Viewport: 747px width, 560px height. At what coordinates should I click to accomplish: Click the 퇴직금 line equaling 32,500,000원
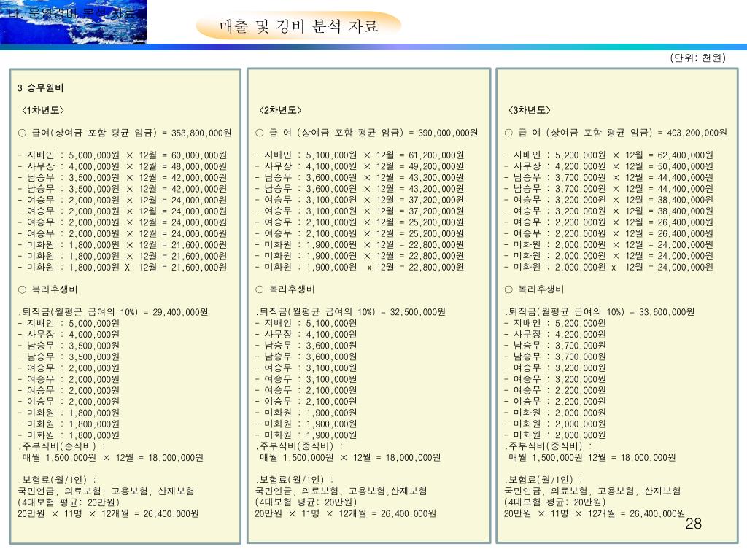pyautogui.click(x=350, y=312)
